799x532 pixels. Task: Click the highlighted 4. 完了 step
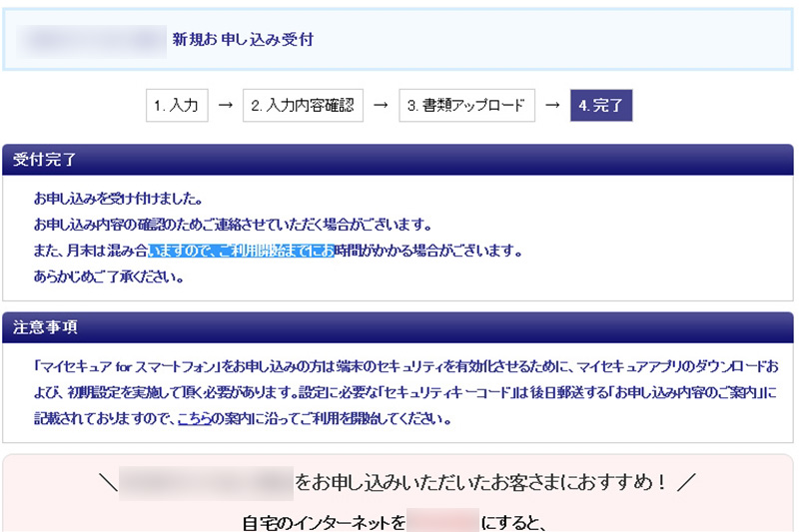[601, 106]
